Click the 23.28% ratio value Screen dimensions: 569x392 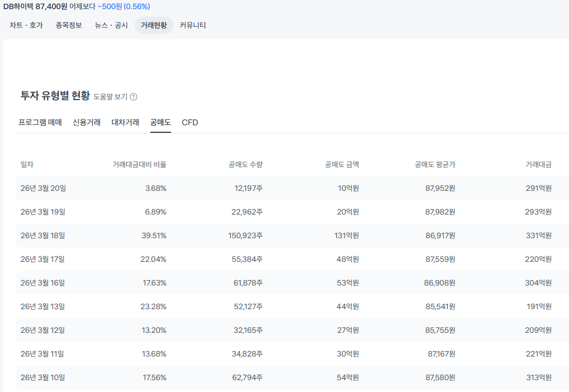click(153, 307)
